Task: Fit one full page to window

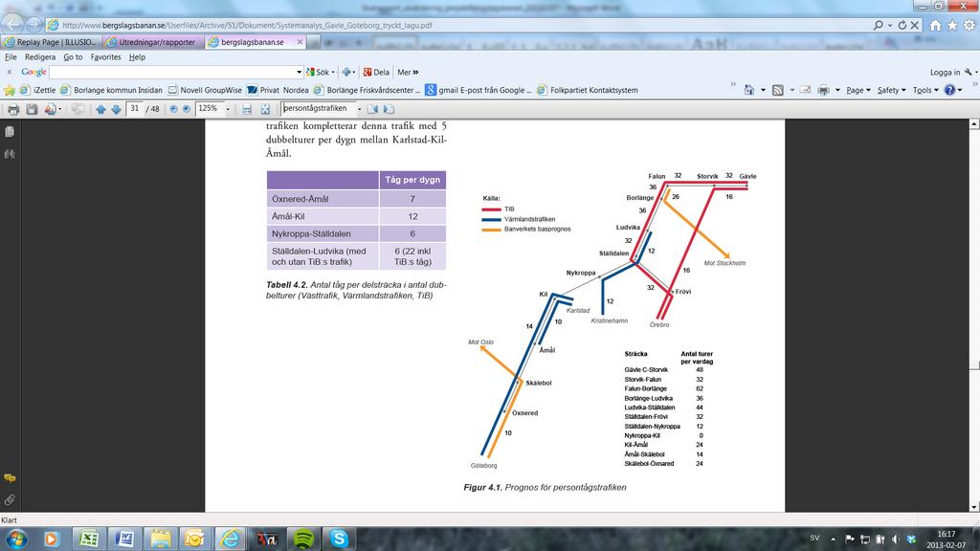Action: coord(265,109)
